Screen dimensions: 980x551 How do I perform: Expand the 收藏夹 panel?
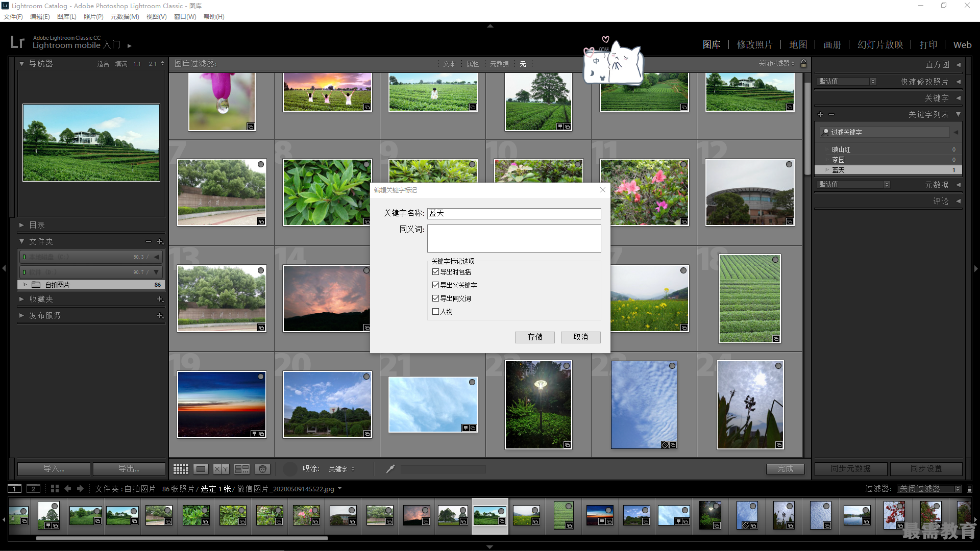(21, 299)
